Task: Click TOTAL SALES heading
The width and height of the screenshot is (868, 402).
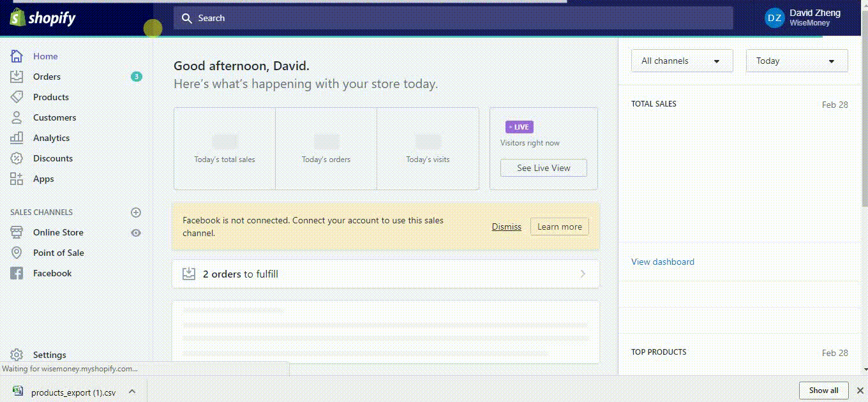Action: (654, 104)
